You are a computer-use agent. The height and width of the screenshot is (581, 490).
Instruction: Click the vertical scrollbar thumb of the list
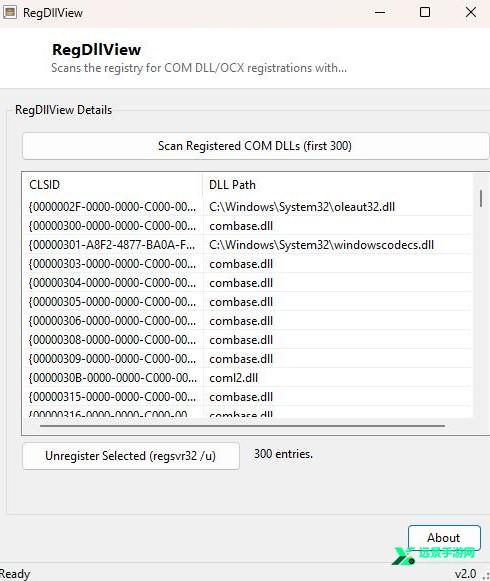(481, 198)
